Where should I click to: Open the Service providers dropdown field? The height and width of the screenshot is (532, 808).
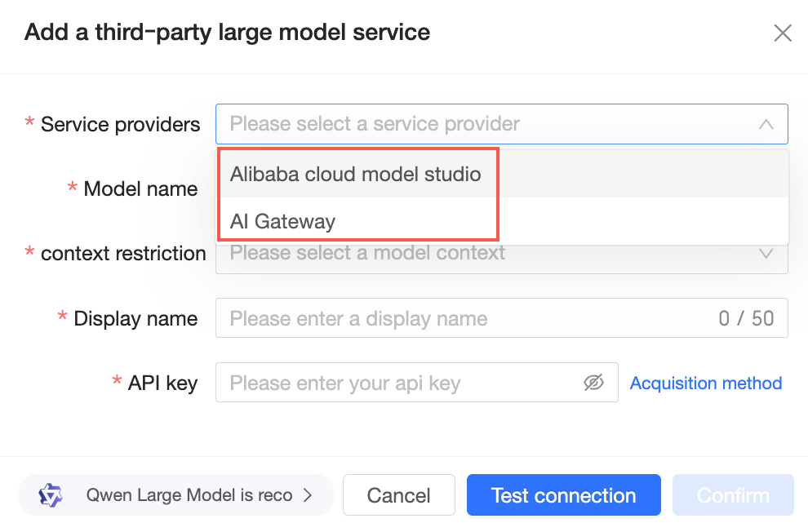501,124
